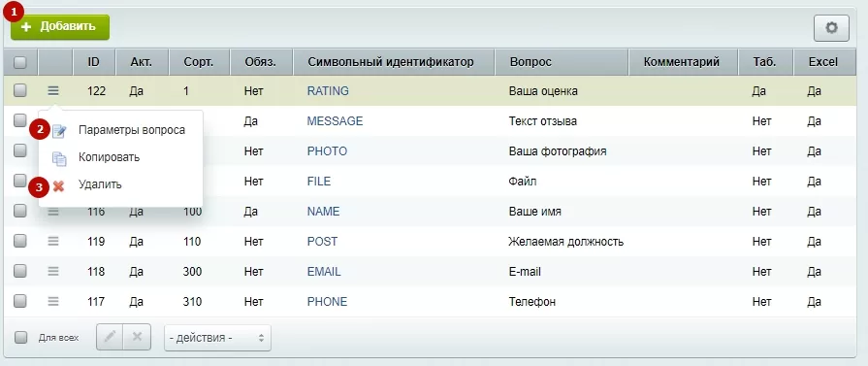This screenshot has width=868, height=366.
Task: Sort by the Вопрос column header
Action: [562, 62]
